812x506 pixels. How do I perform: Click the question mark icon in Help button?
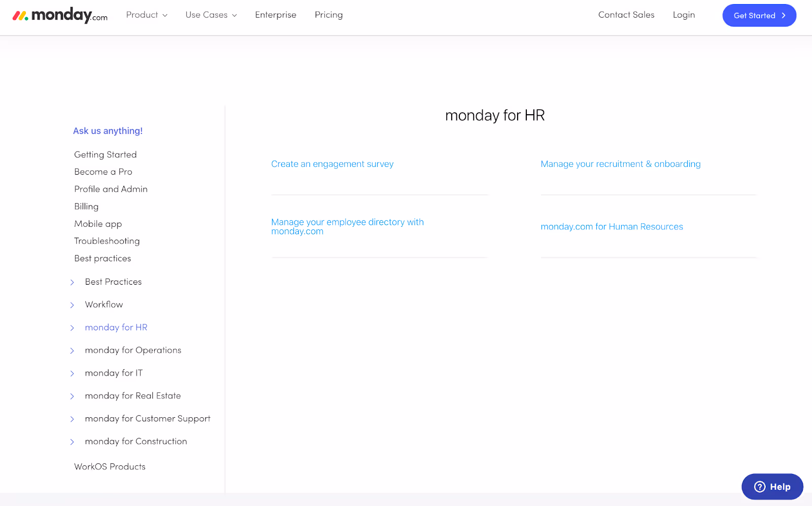(759, 487)
